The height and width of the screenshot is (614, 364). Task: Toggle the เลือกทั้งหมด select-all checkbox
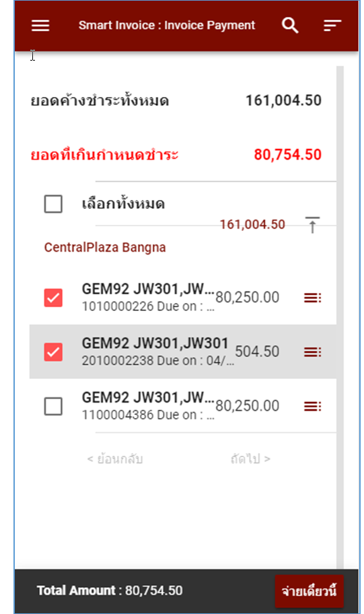[53, 204]
